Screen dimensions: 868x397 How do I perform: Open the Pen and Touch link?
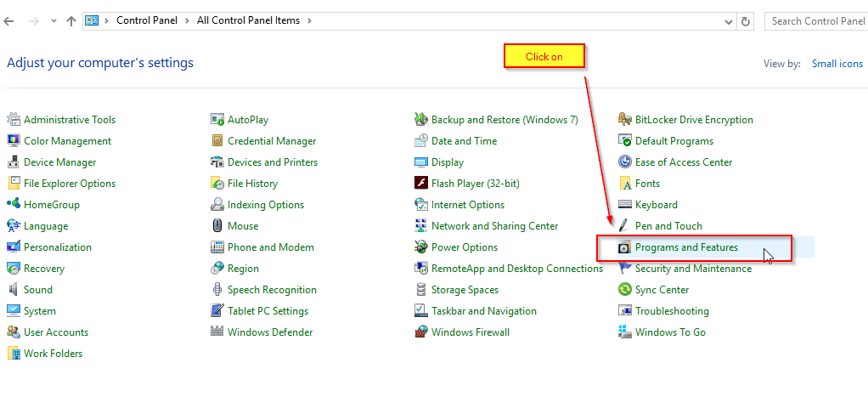(668, 226)
